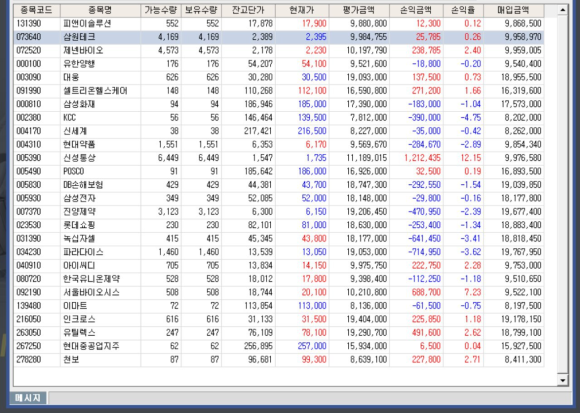The height and width of the screenshot is (413, 580).
Task: Select the 대웅 row
Action: tap(279, 77)
